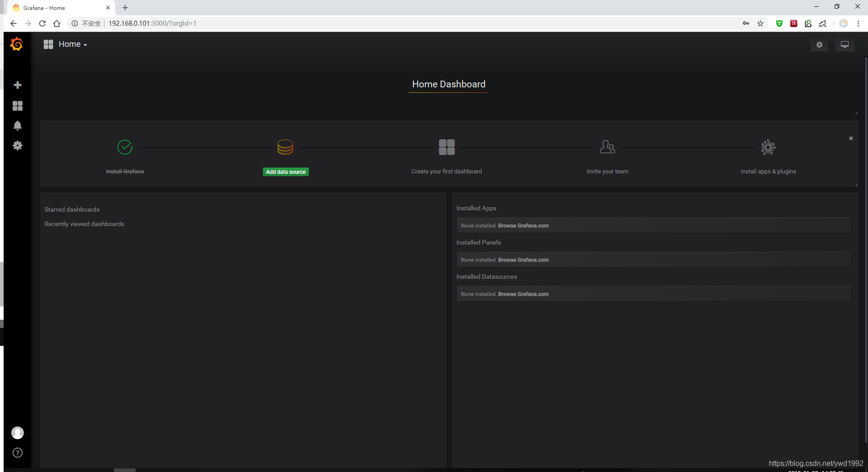The width and height of the screenshot is (868, 472).
Task: Click the green Add data source button
Action: [286, 172]
